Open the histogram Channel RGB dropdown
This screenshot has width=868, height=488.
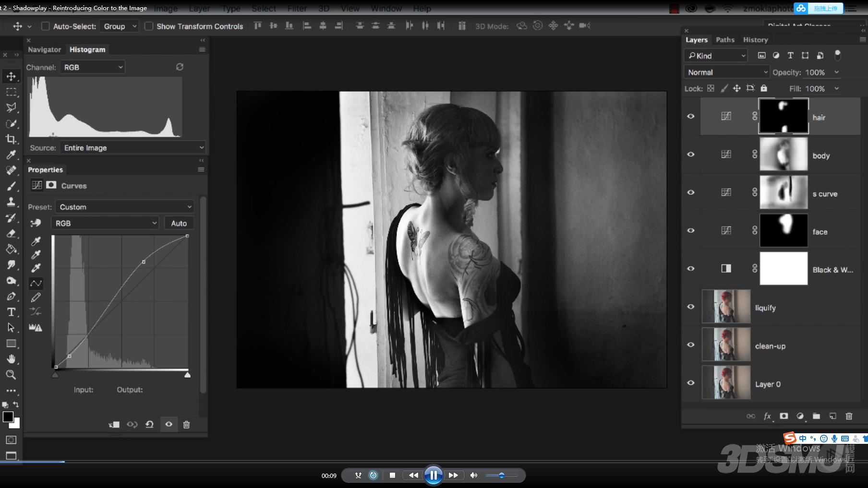pyautogui.click(x=92, y=67)
